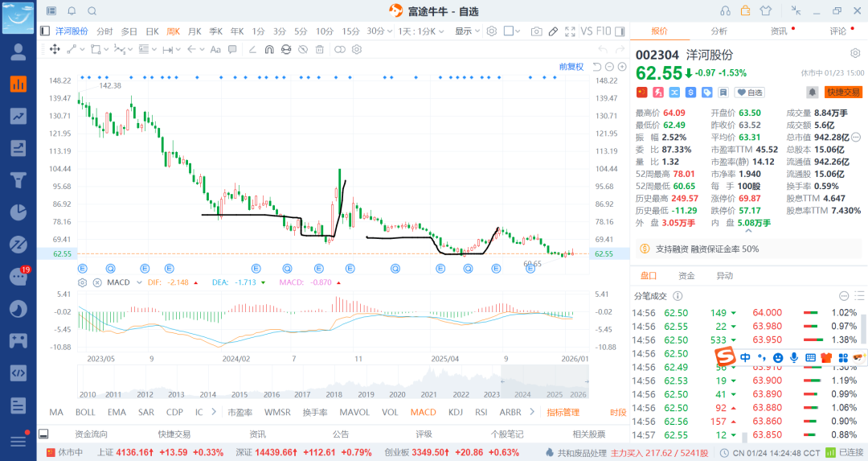Image resolution: width=868 pixels, height=461 pixels.
Task: Open the VS compare button
Action: click(x=587, y=31)
